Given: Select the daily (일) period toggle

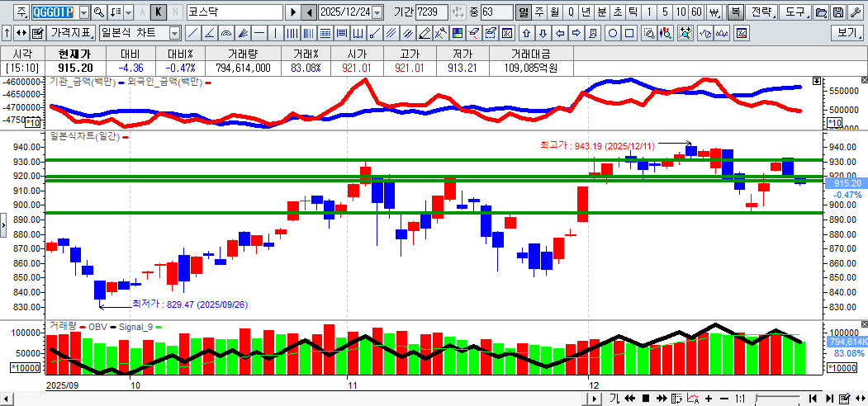Looking at the screenshot, I should [x=524, y=12].
